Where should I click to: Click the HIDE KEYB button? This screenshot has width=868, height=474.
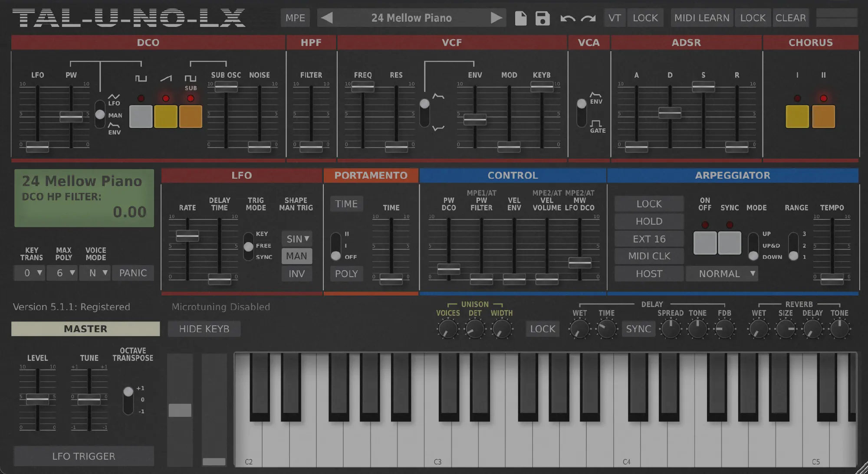tap(204, 329)
